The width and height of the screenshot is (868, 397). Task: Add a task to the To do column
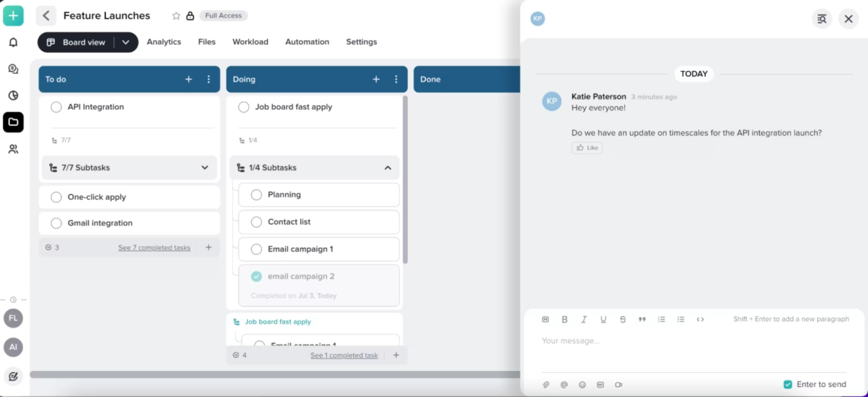(189, 79)
